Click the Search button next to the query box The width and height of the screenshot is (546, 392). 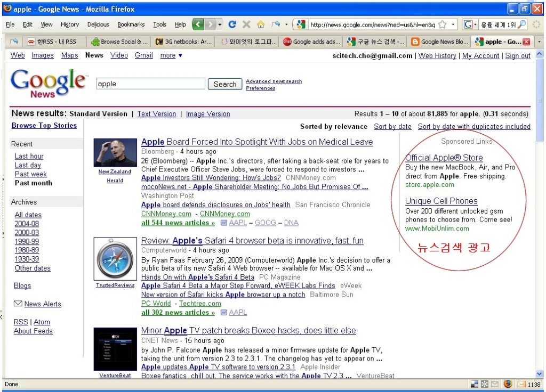tap(225, 84)
